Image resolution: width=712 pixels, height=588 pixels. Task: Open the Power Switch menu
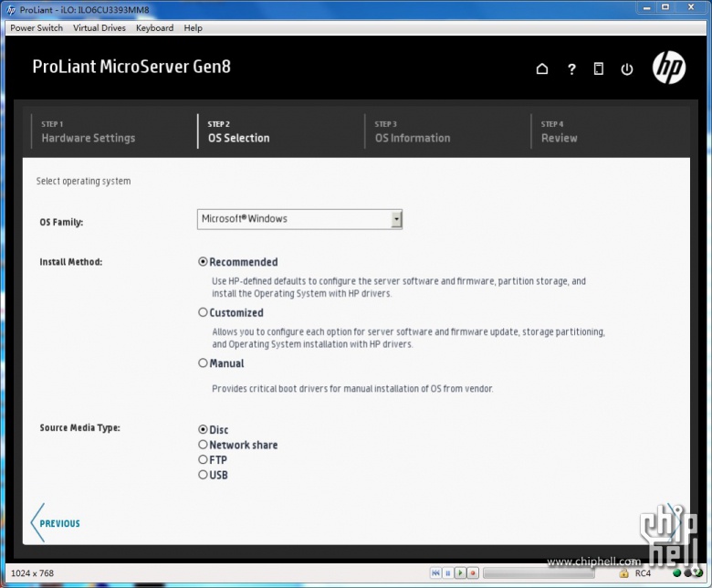(37, 27)
